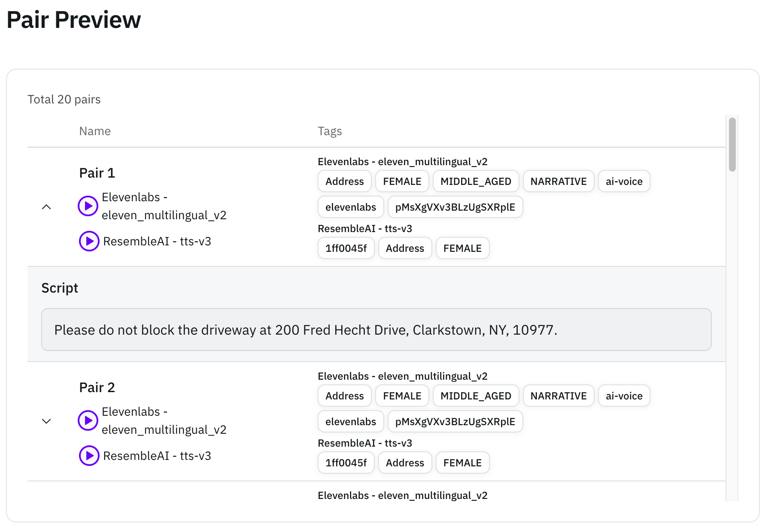Click Pair 2 Elevenlabs 'Address' tag
Viewport: 765px width, 532px height.
(345, 396)
